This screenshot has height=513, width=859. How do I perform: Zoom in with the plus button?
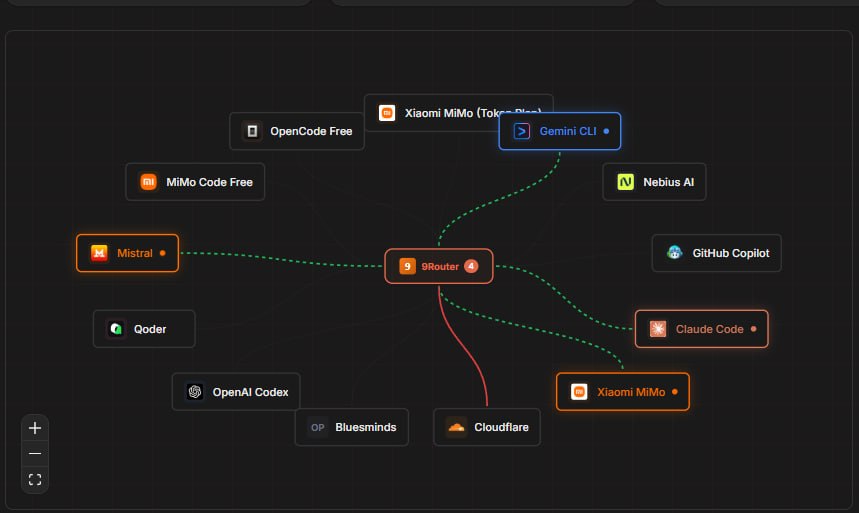coord(35,428)
